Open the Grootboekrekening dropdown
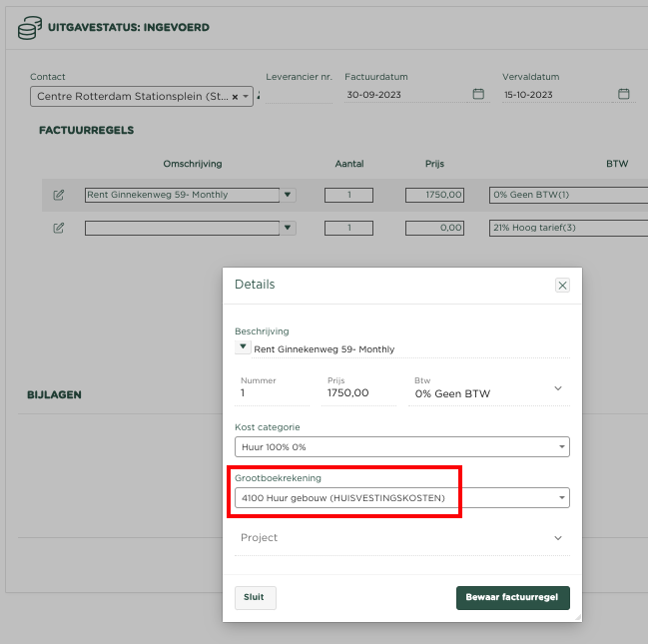Image resolution: width=648 pixels, height=644 pixels. click(x=561, y=497)
